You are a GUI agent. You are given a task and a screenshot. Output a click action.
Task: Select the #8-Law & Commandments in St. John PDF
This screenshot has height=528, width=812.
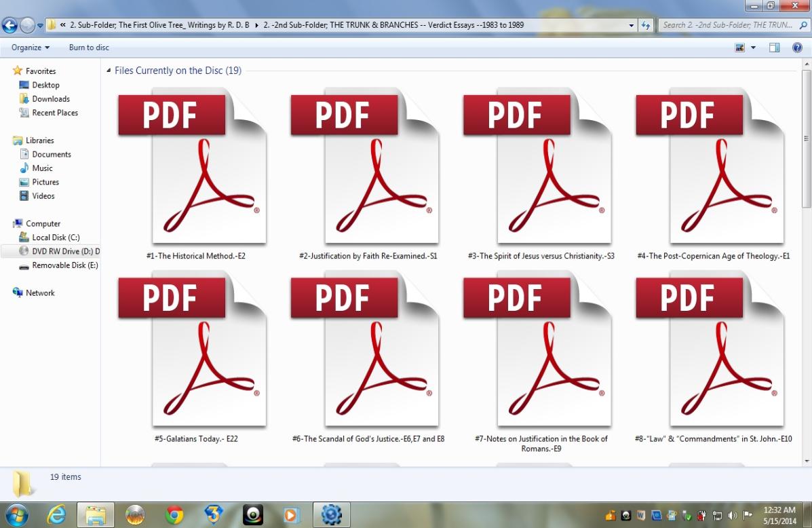(710, 350)
